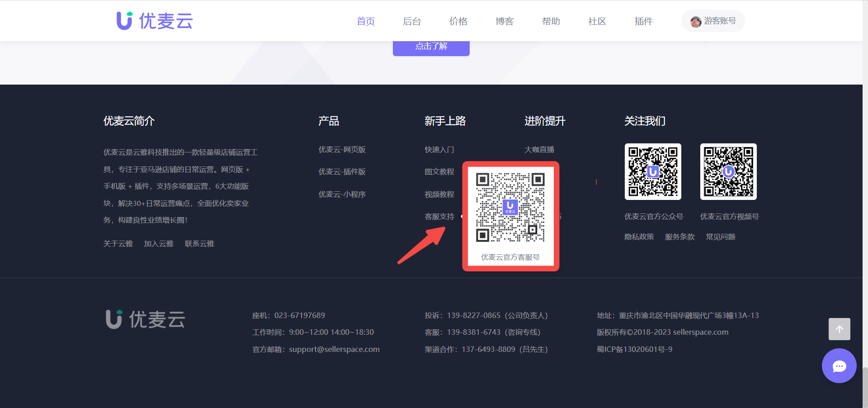Click the back-to-top arrow button
Screen dimensions: 868x408
click(x=840, y=329)
